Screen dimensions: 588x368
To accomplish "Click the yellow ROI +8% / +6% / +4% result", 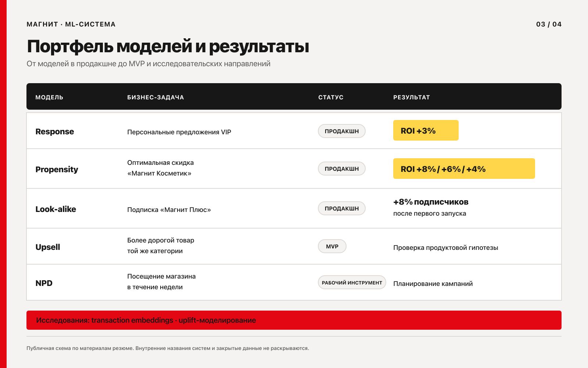I will tap(464, 169).
